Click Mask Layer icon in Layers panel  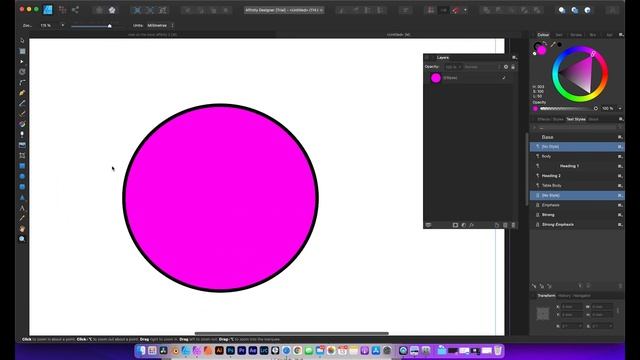[456, 225]
